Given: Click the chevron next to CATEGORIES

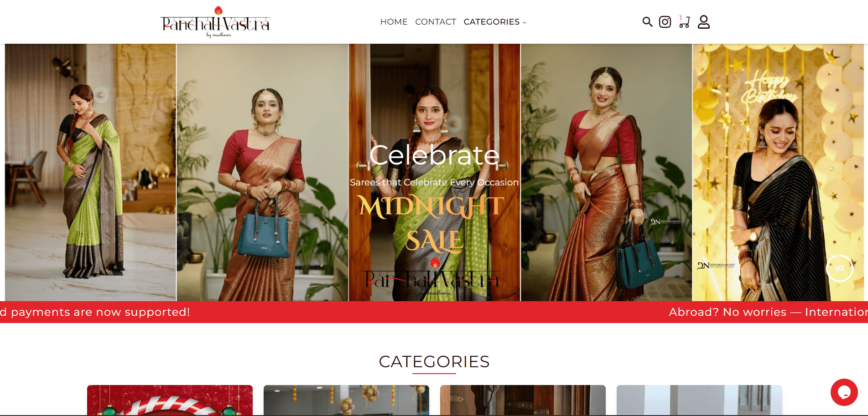Looking at the screenshot, I should coord(525,22).
